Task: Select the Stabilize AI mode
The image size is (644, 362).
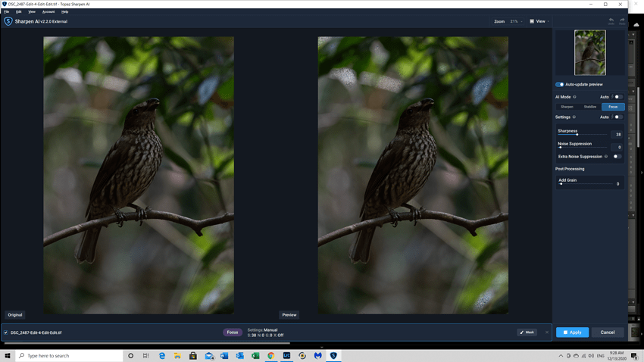Action: click(x=590, y=107)
